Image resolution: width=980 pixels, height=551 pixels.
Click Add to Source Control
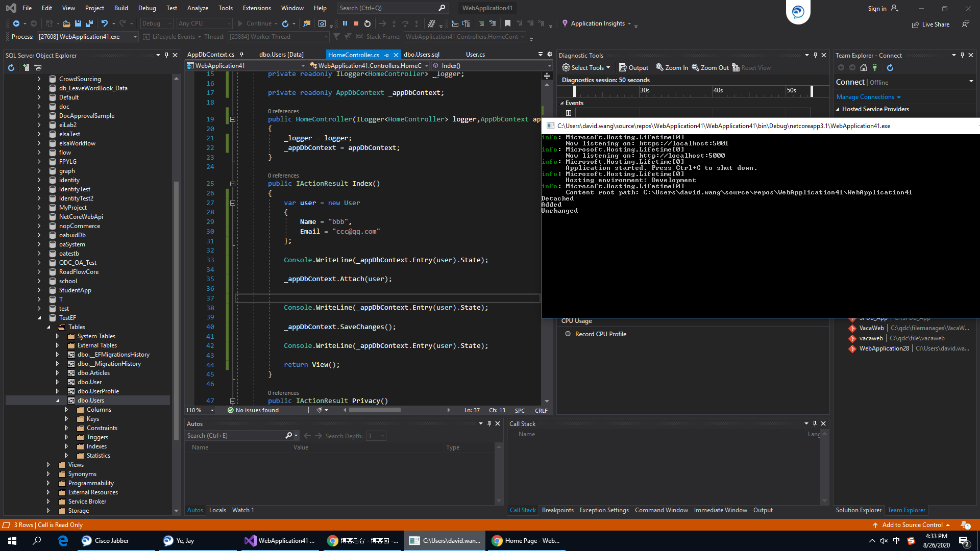point(912,525)
